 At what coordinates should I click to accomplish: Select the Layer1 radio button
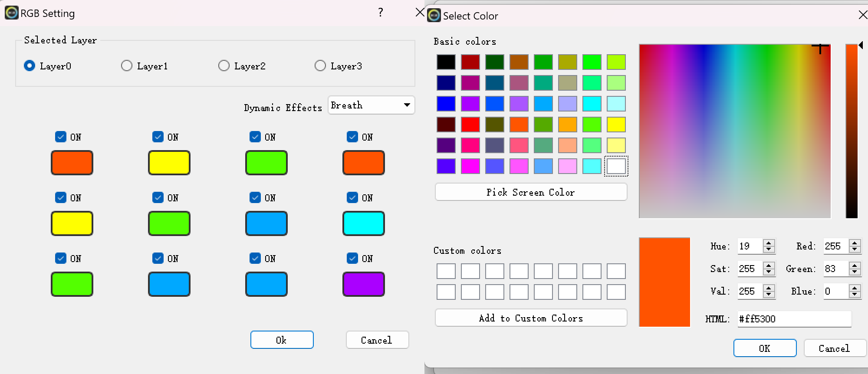pyautogui.click(x=127, y=66)
